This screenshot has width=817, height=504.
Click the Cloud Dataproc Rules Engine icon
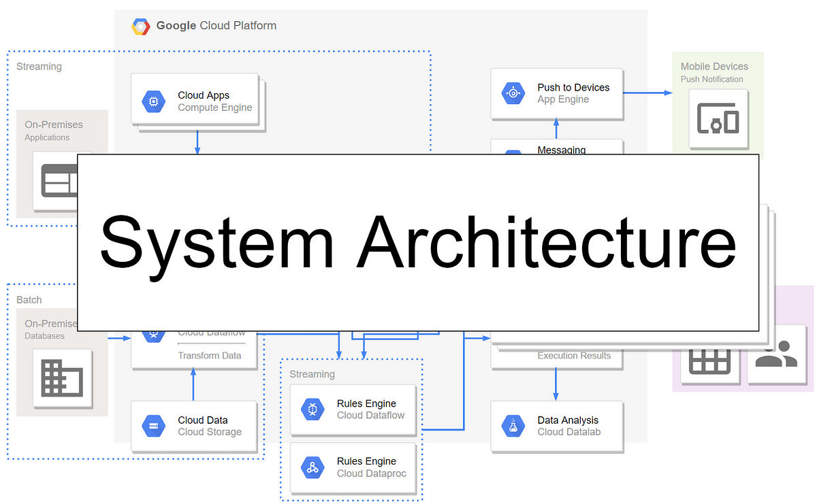click(x=313, y=467)
